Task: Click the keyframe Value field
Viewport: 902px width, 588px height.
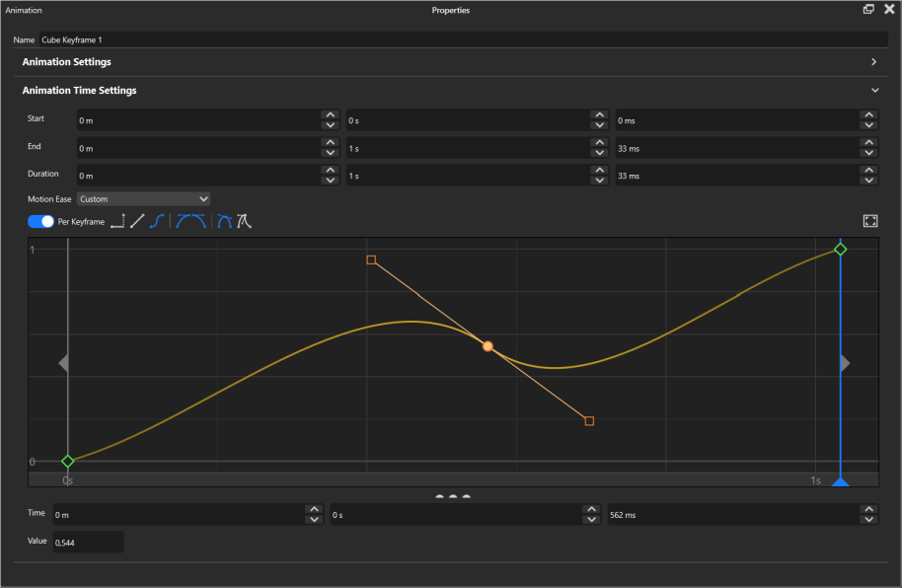Action: click(x=88, y=543)
